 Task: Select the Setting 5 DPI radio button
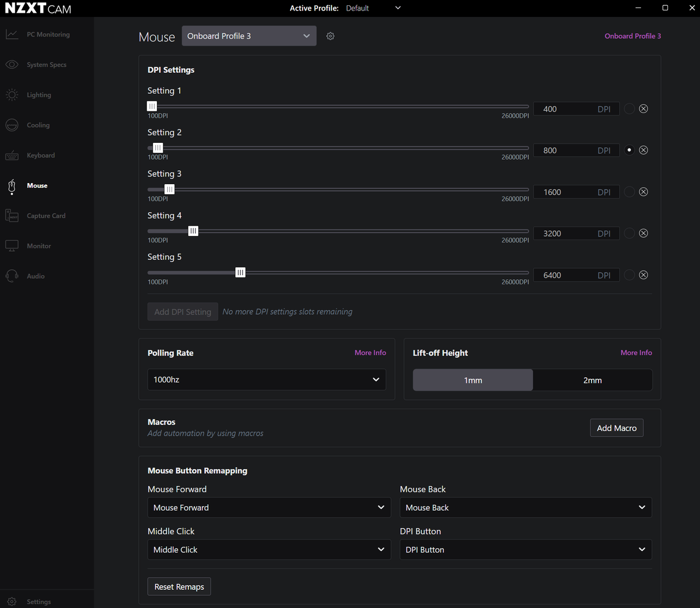(629, 275)
